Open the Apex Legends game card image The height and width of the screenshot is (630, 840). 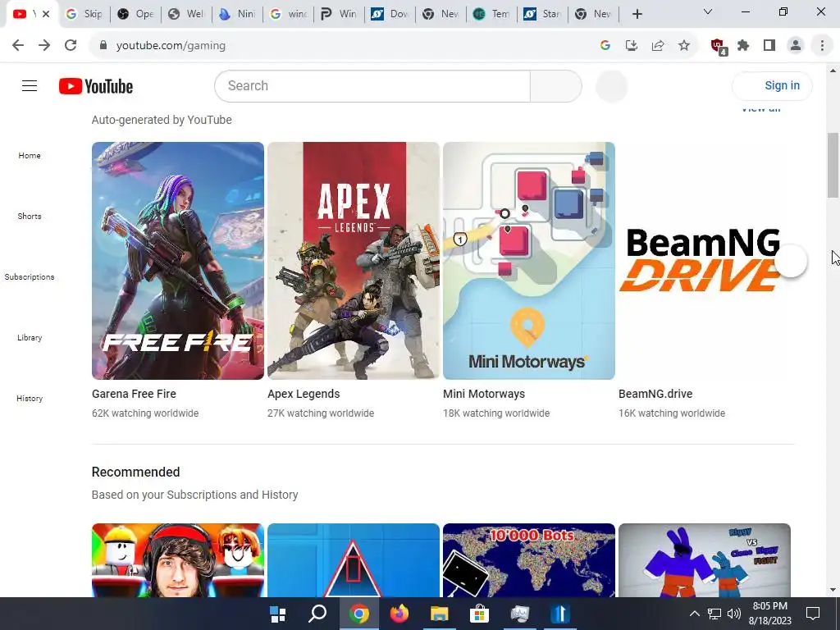[x=354, y=260]
